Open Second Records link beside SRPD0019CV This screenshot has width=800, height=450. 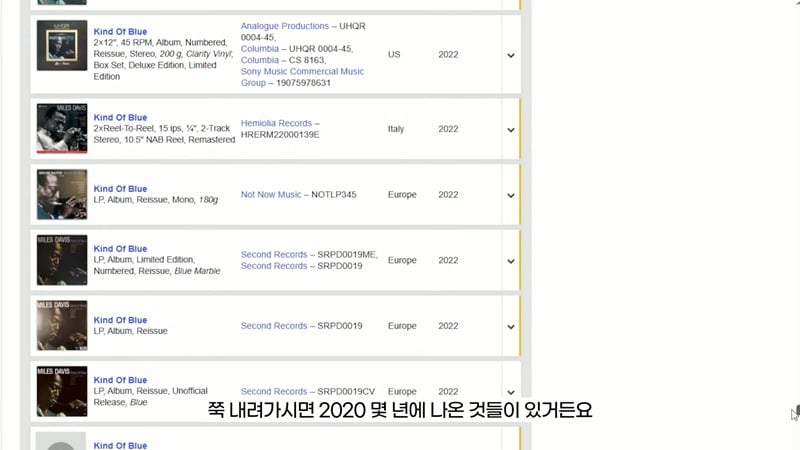click(x=274, y=392)
